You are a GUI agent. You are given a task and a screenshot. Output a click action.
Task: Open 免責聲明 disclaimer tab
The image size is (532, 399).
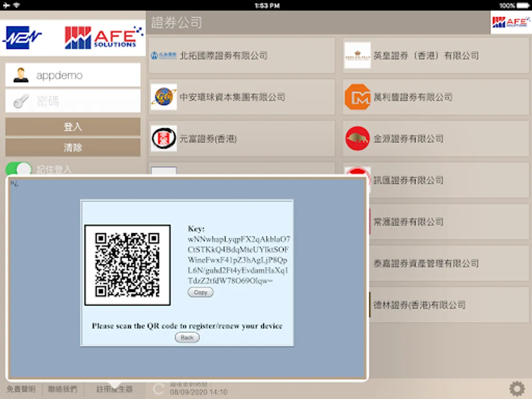21,389
